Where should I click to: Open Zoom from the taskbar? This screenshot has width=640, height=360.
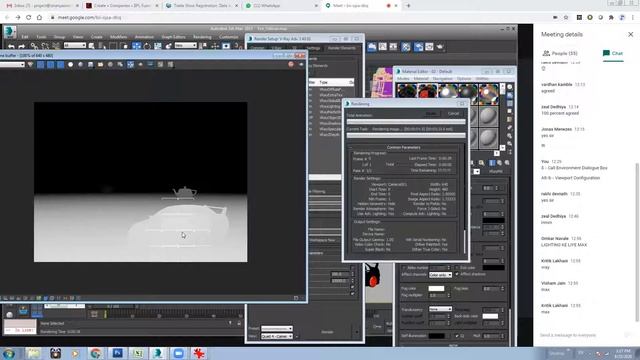[x=178, y=353]
